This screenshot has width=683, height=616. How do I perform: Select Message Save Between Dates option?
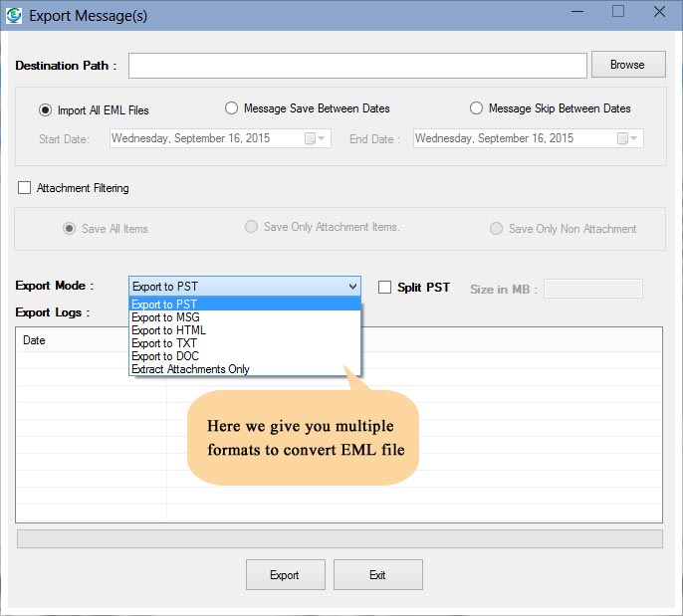pyautogui.click(x=232, y=108)
